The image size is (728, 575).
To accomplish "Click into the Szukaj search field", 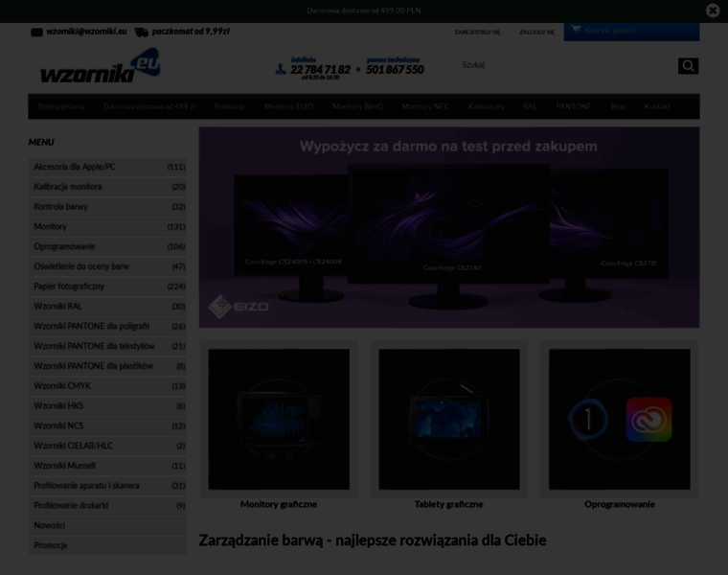I will 567,65.
